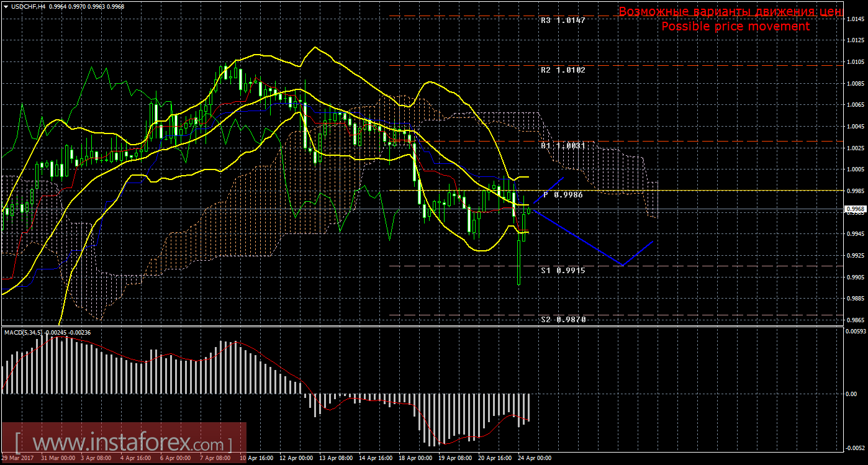Screen dimensions: 868x465
Task: Click the 1.0105 value on price scale
Action: pos(855,62)
